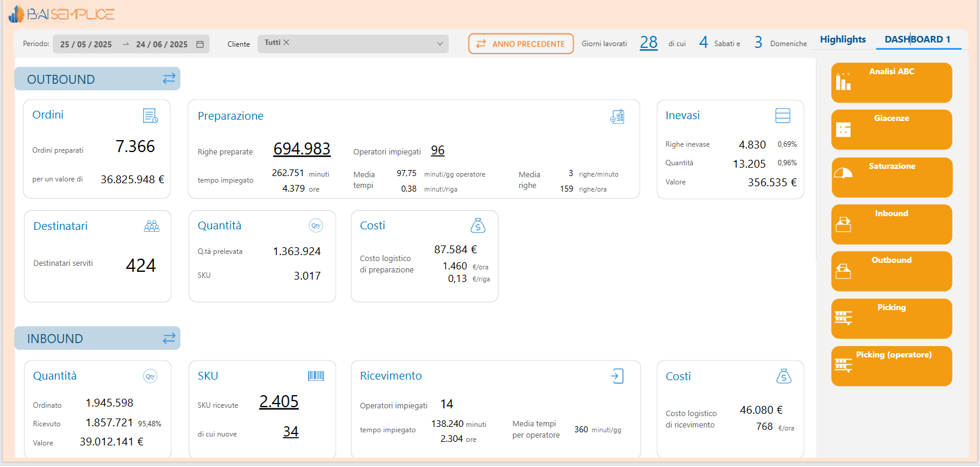Screen dimensions: 980x467
Task: Click the Inevasi list icon
Action: tap(782, 116)
